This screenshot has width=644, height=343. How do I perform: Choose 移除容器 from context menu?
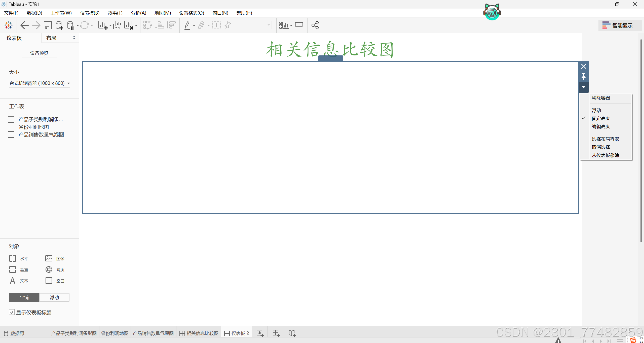[x=601, y=98]
